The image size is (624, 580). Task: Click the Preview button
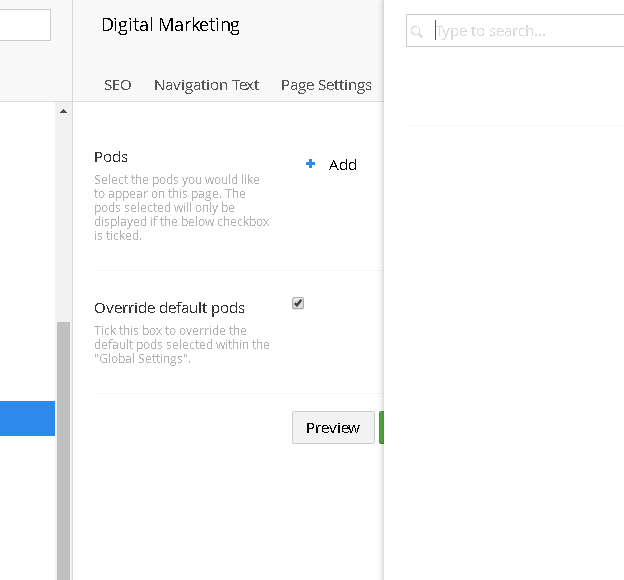point(333,428)
